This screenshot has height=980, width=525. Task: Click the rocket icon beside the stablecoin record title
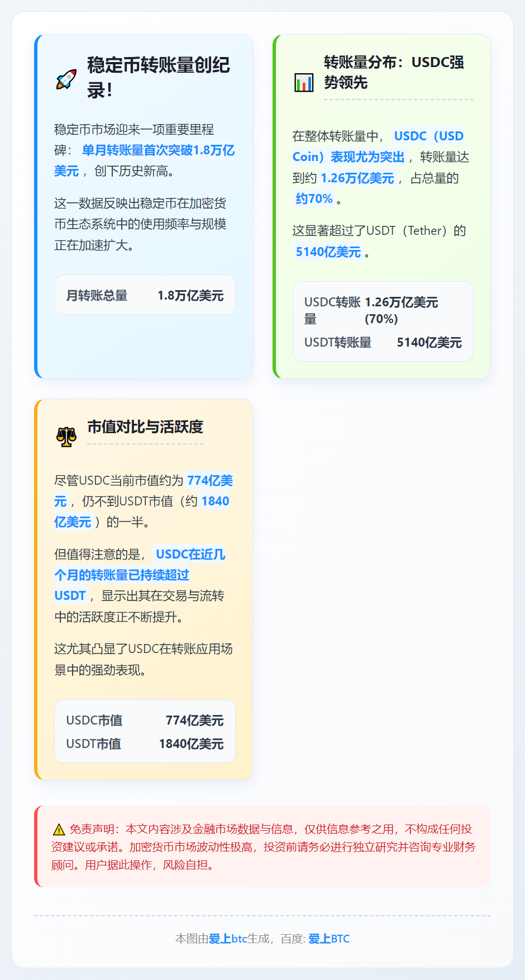66,79
